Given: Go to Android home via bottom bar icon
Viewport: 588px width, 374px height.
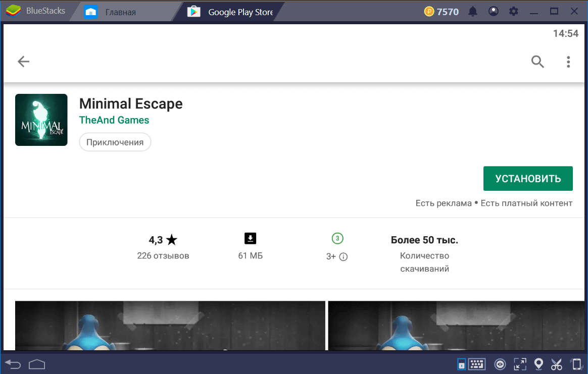Looking at the screenshot, I should click(37, 364).
